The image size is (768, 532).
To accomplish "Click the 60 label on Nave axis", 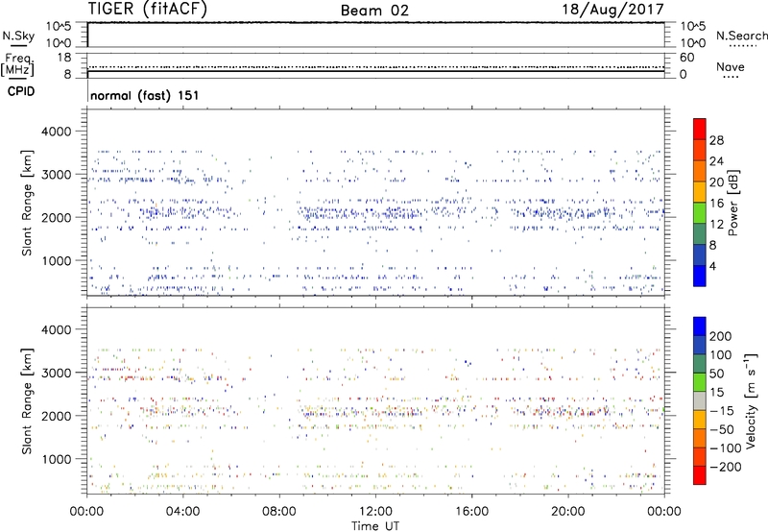I will [686, 58].
